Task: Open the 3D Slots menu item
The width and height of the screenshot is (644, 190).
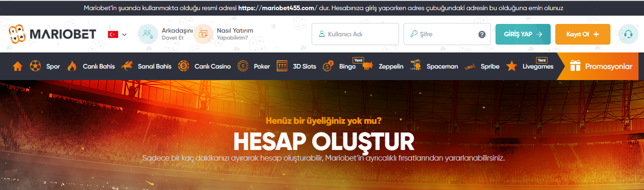Action: pos(304,66)
